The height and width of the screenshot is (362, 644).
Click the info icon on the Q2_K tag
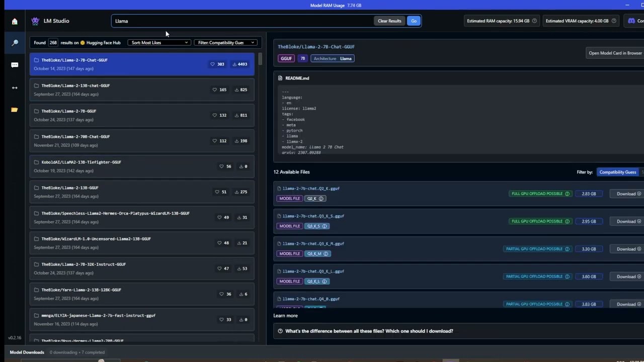pyautogui.click(x=321, y=199)
